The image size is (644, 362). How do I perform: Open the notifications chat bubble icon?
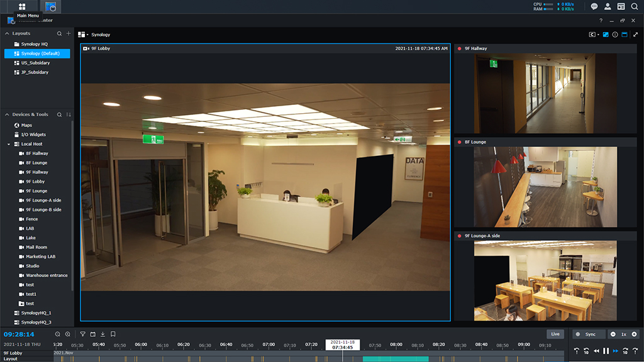(x=594, y=6)
